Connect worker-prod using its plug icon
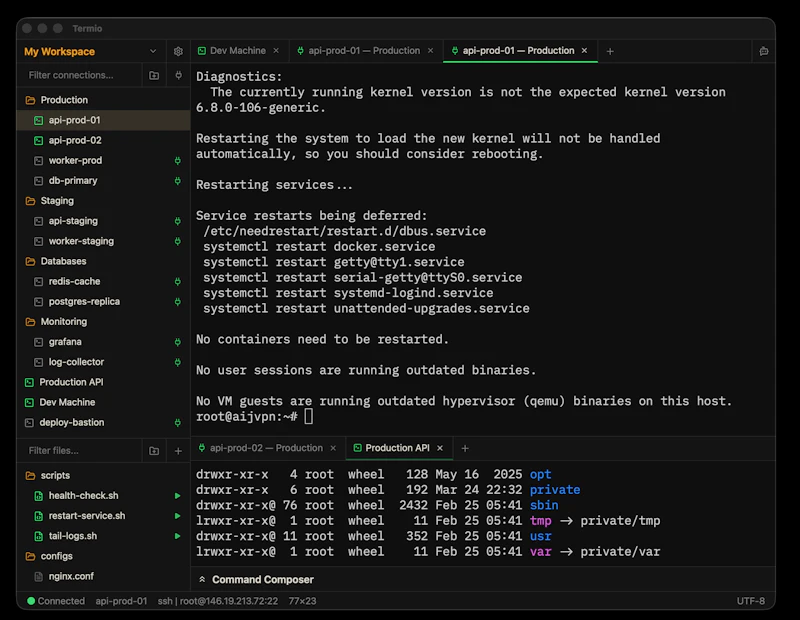This screenshot has width=800, height=620. 178,161
